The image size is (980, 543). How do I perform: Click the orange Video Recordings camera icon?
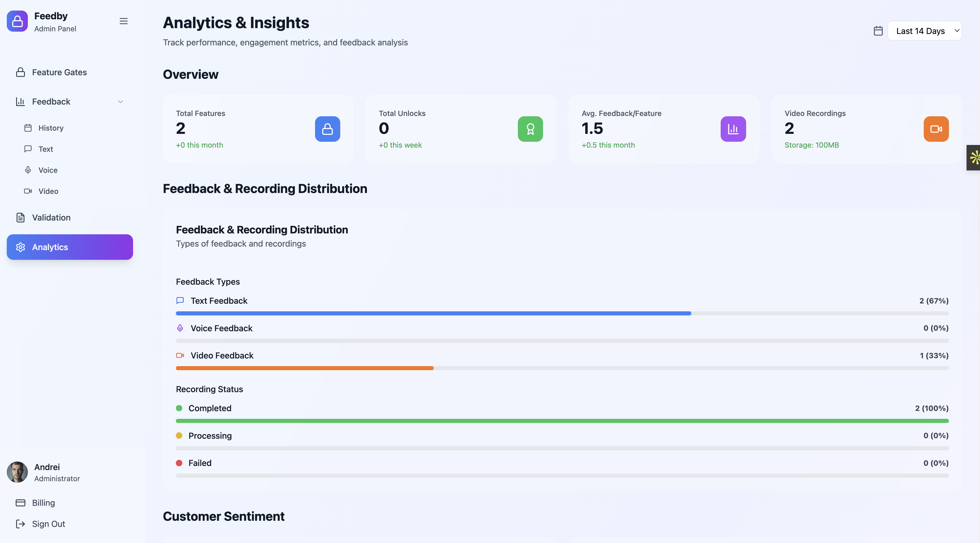(936, 129)
